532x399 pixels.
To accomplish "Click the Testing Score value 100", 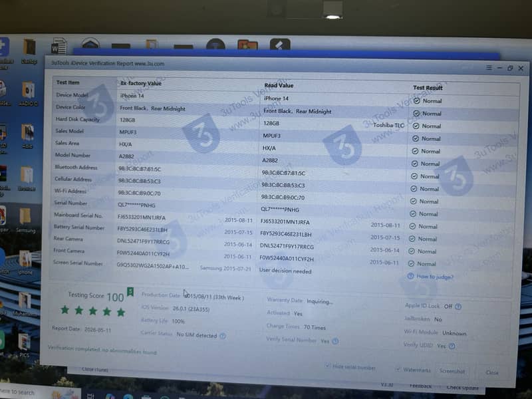I will pos(115,297).
